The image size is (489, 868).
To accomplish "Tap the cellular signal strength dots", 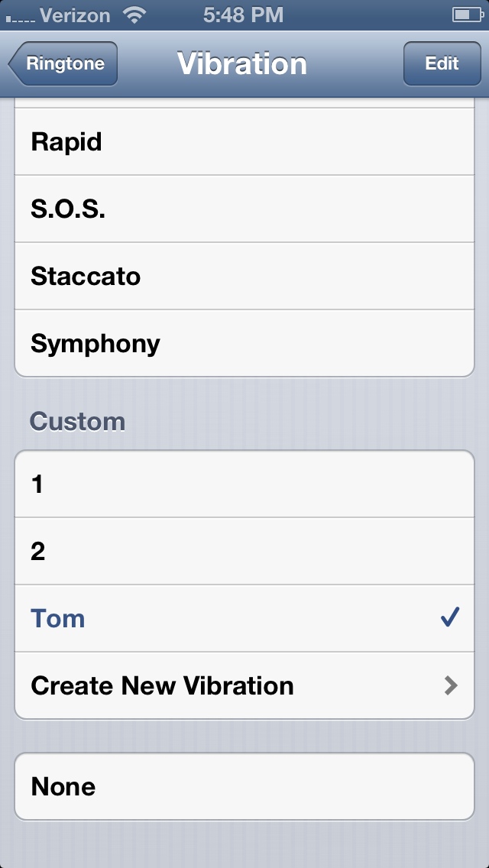I will pos(18,16).
